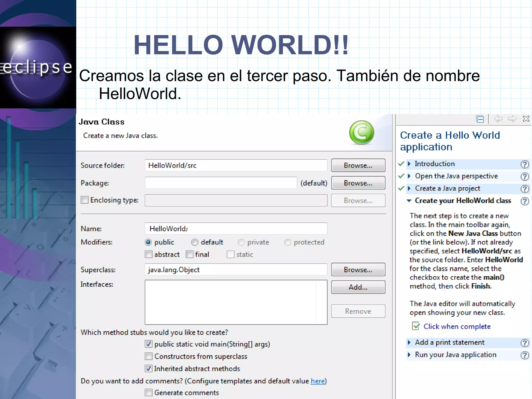Image resolution: width=532 pixels, height=399 pixels.
Task: Check Constructors from superclass option
Action: pos(149,356)
